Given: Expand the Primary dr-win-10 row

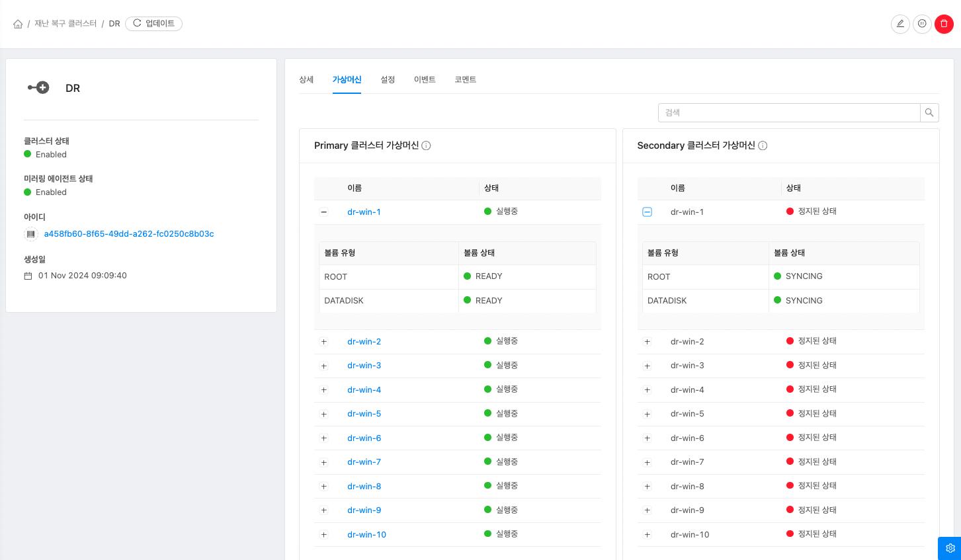Looking at the screenshot, I should [324, 535].
